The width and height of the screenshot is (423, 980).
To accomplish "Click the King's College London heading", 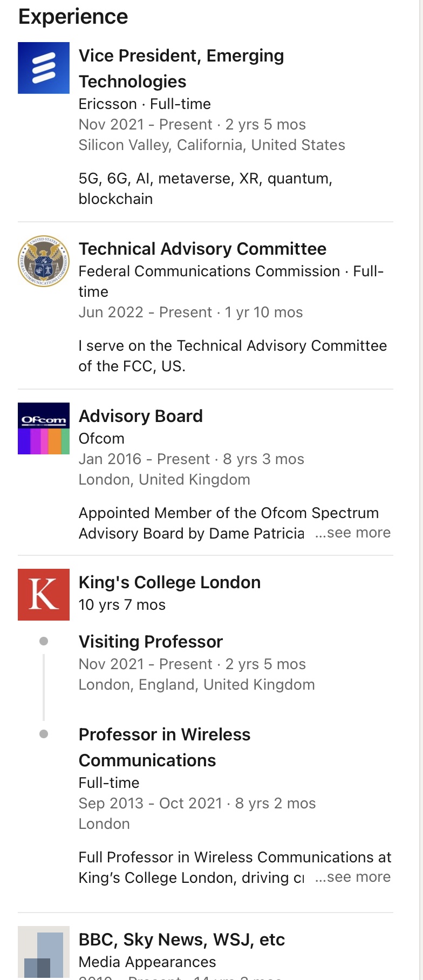I will [169, 582].
